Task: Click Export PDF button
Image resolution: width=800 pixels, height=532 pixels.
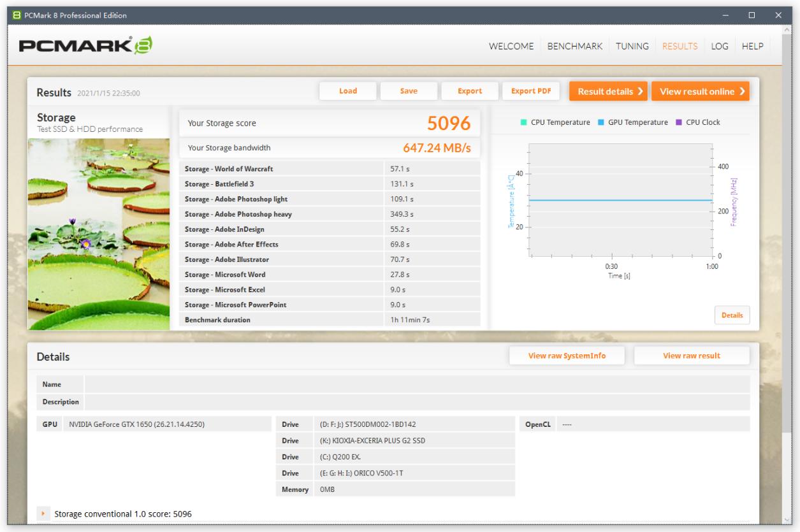Action: pos(531,91)
